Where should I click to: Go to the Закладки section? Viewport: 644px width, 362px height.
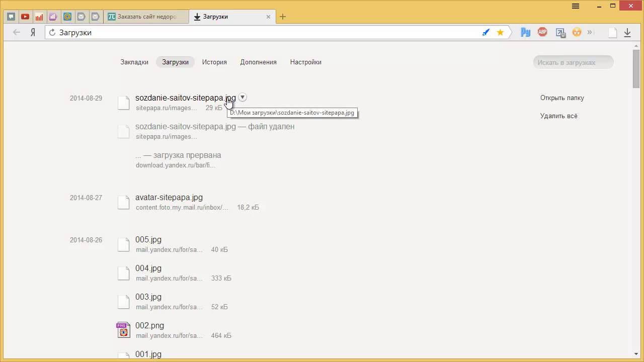click(134, 62)
